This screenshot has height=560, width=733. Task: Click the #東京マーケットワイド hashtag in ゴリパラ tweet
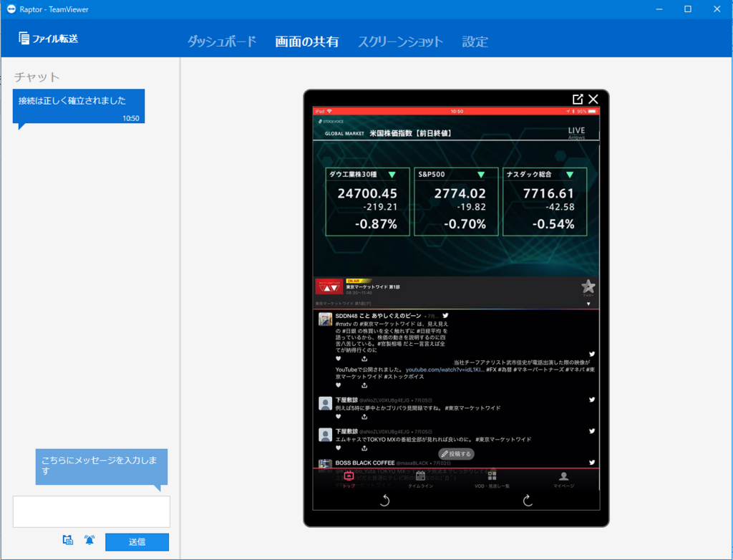click(472, 408)
